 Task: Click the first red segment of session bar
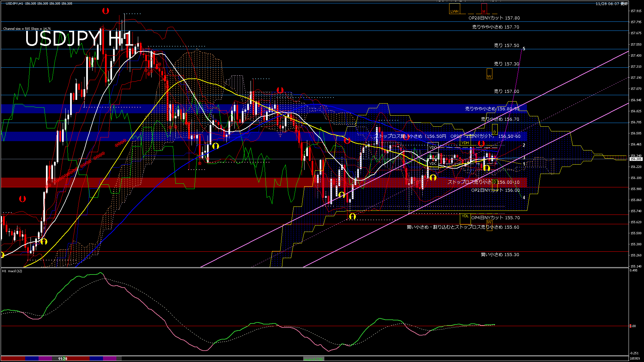(13, 359)
